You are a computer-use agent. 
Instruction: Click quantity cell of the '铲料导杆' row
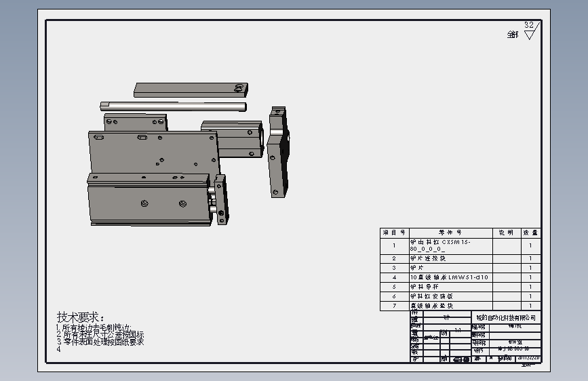[x=530, y=287]
